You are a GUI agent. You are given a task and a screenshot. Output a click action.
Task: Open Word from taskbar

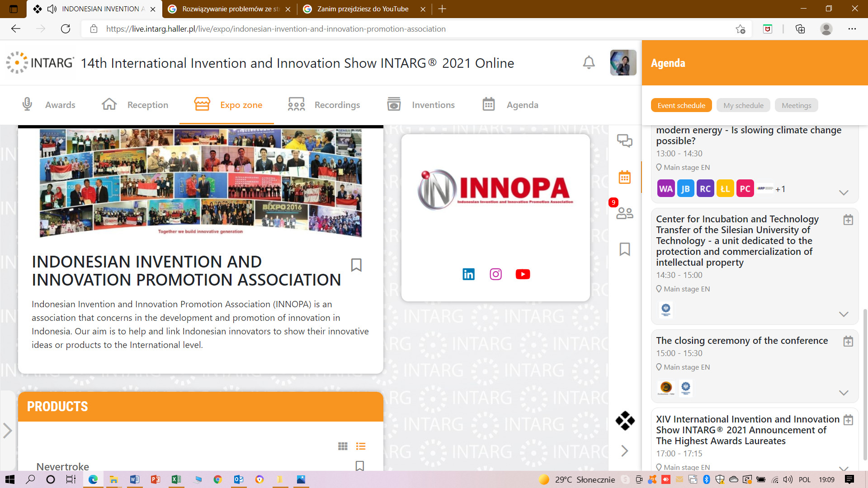pos(134,479)
